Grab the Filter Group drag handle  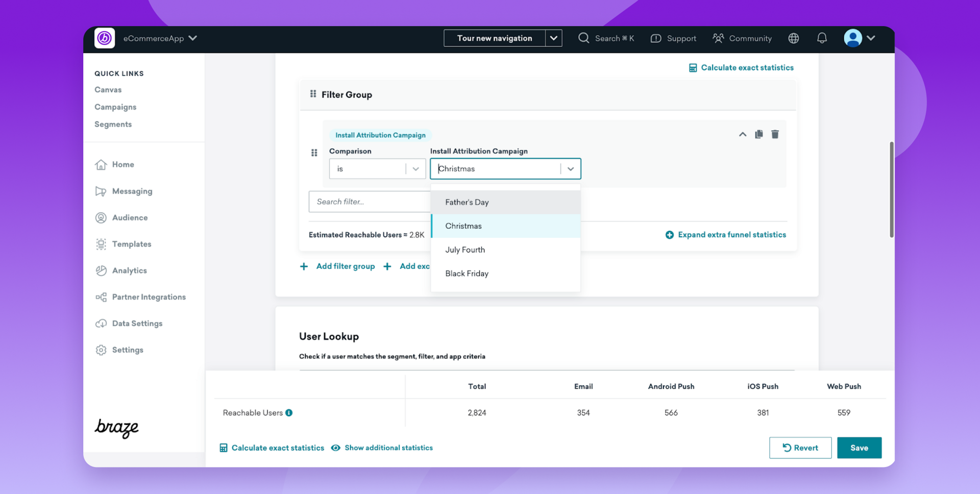click(x=313, y=94)
